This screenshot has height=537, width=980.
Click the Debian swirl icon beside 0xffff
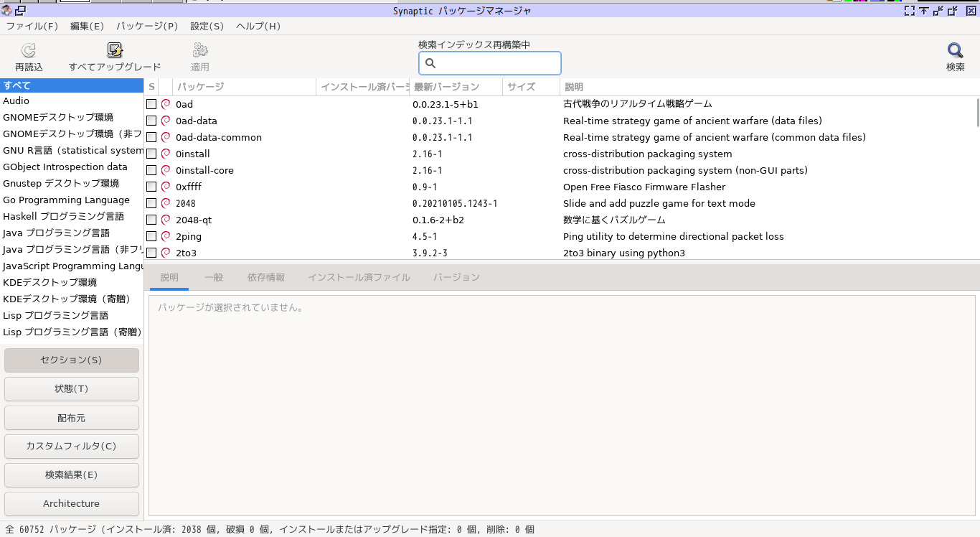pyautogui.click(x=166, y=187)
